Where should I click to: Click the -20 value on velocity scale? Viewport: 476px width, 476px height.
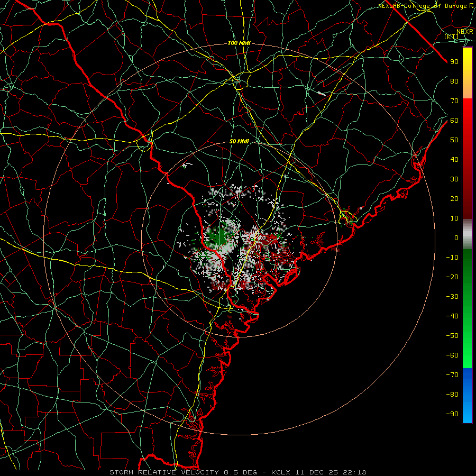452,277
